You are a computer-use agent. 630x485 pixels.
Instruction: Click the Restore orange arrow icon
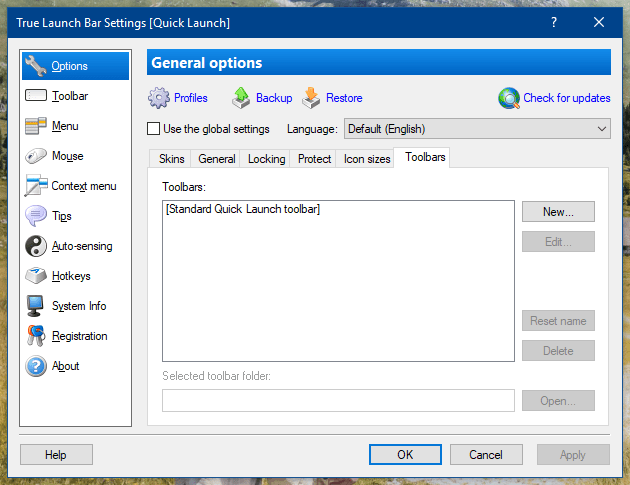(311, 98)
